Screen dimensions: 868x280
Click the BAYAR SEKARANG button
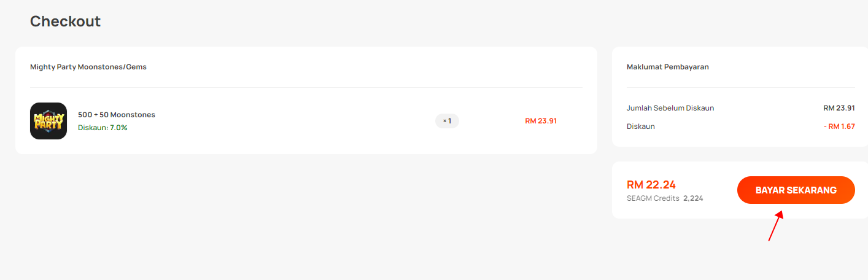(796, 190)
